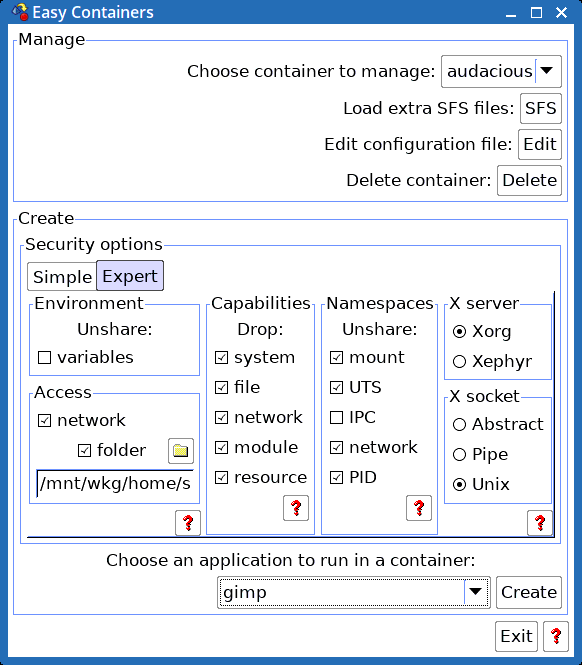Switch to the Simple security tab
This screenshot has width=582, height=665.
click(x=62, y=277)
